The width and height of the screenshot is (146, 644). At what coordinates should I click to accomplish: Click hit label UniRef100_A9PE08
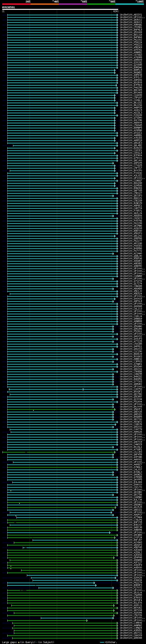pos(131,75)
